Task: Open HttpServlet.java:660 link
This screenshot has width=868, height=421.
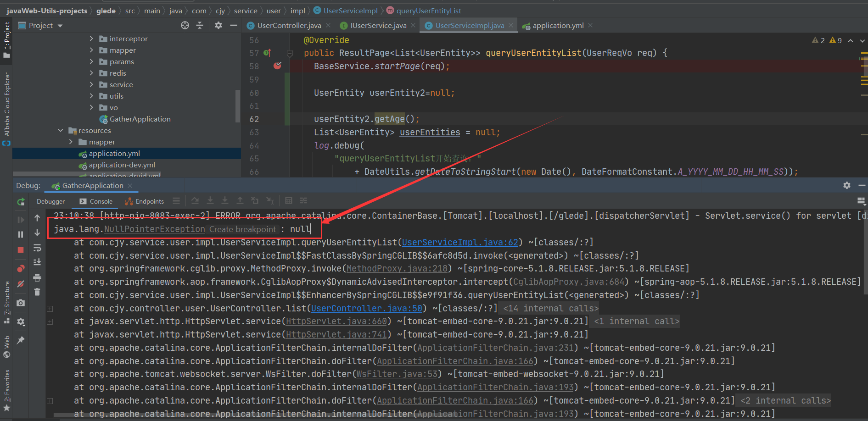Action: point(336,321)
